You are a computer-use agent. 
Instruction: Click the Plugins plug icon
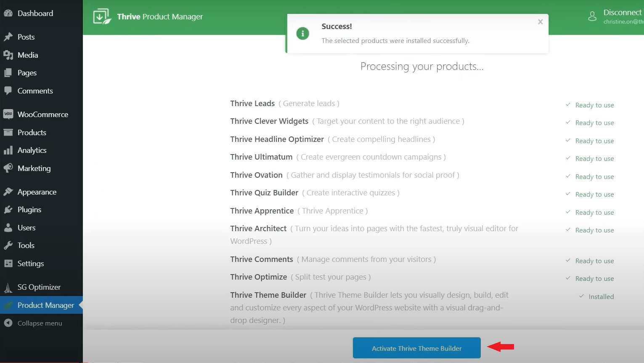point(8,210)
